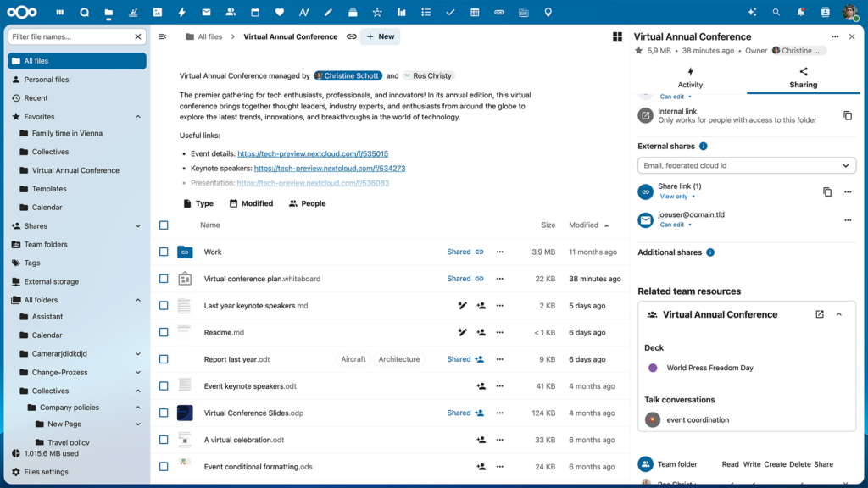The width and height of the screenshot is (868, 488).
Task: Open the Maps app pin icon
Action: 547,13
